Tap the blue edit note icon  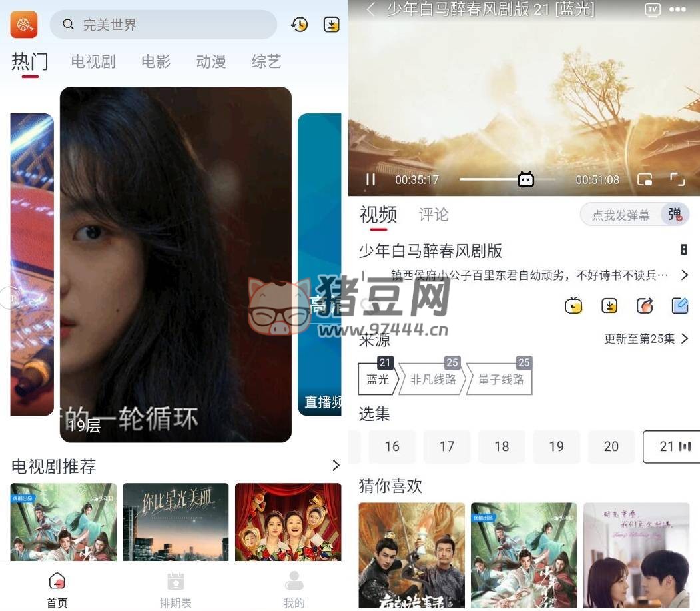pos(680,306)
